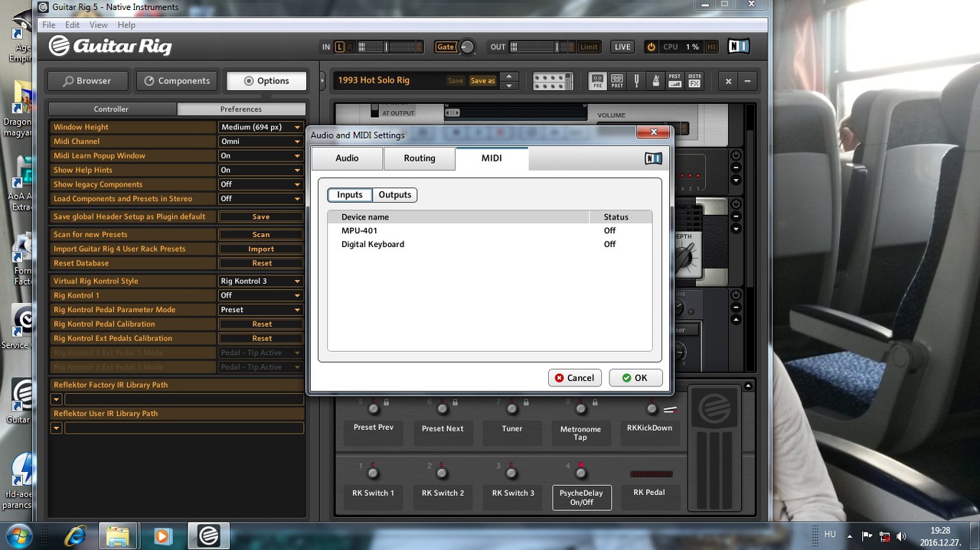
Task: Open the virtual Rig Kontrol toolbar icon
Action: [x=553, y=80]
